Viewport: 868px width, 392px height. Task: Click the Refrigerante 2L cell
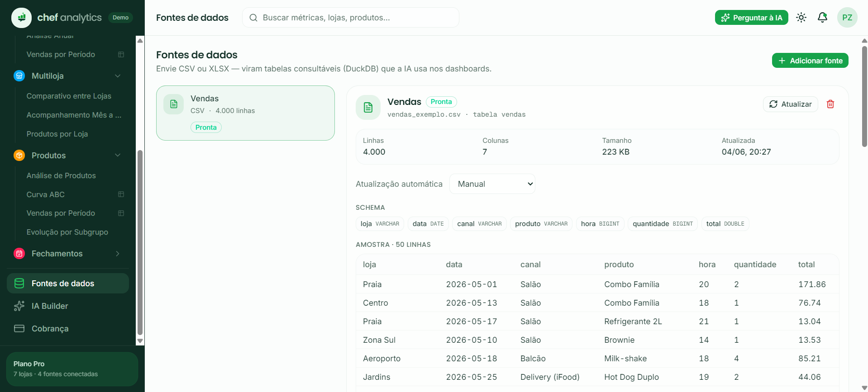pos(633,321)
